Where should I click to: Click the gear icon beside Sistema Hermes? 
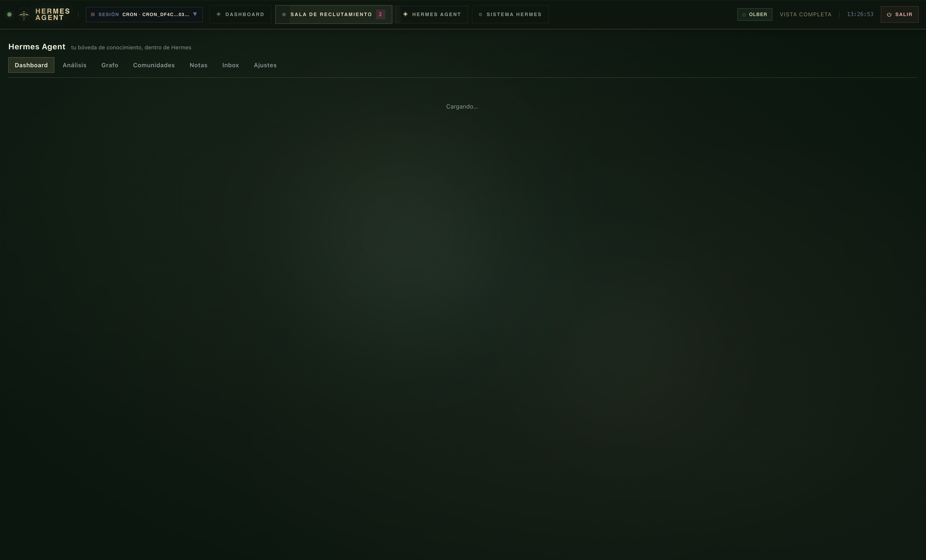(x=480, y=15)
